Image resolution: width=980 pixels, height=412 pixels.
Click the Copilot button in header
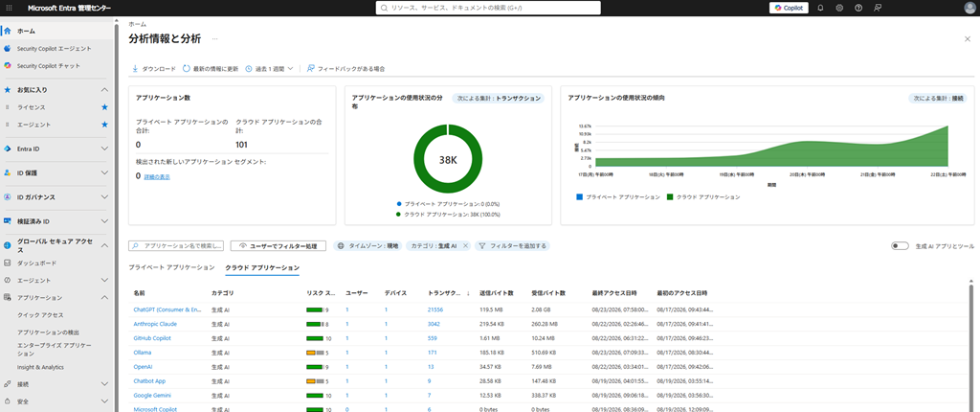coord(789,8)
